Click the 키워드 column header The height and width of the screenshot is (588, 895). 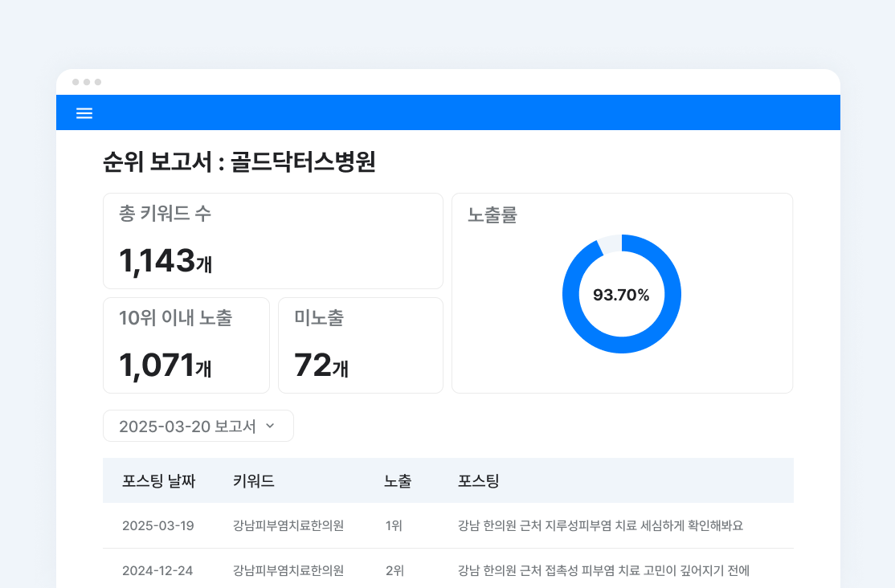tap(254, 481)
